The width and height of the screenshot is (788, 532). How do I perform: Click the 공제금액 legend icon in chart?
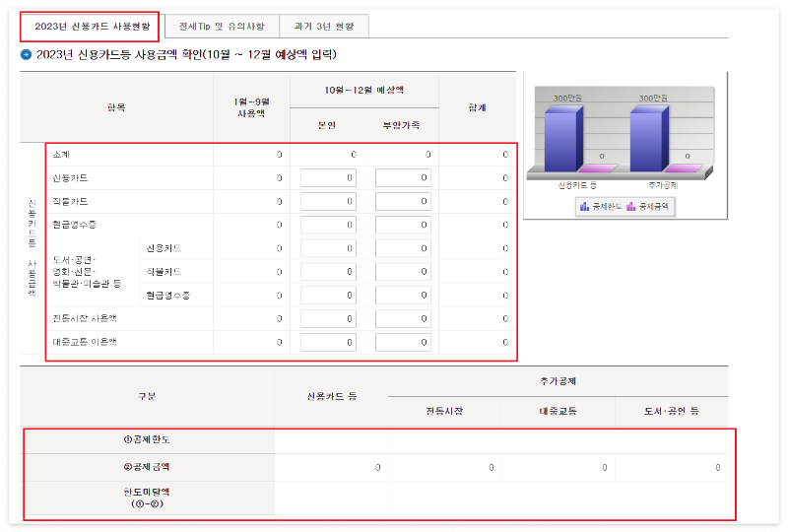click(630, 207)
